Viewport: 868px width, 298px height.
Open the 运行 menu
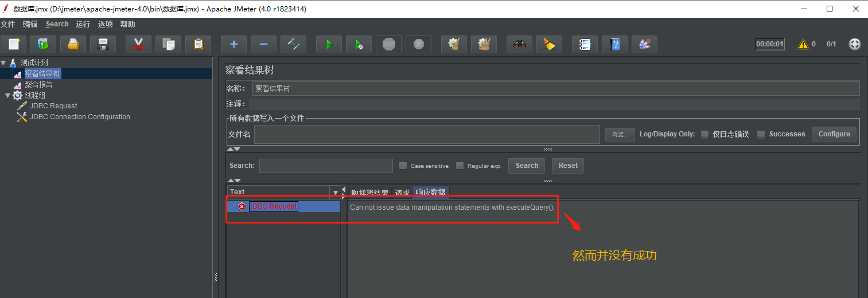pos(83,24)
